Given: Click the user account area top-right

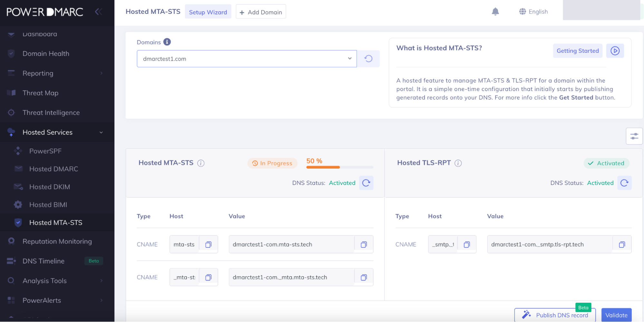Looking at the screenshot, I should pos(601,10).
